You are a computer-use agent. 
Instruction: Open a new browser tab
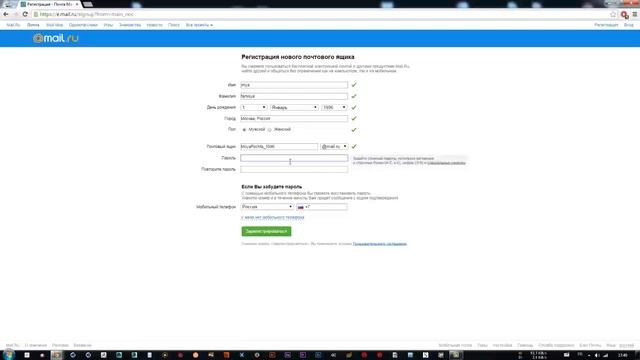click(87, 4)
